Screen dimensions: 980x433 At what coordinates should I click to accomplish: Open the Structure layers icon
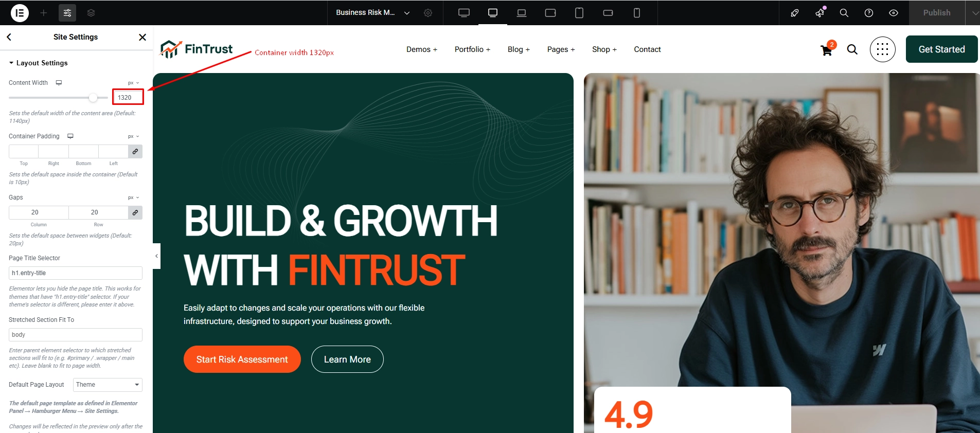pyautogui.click(x=91, y=13)
